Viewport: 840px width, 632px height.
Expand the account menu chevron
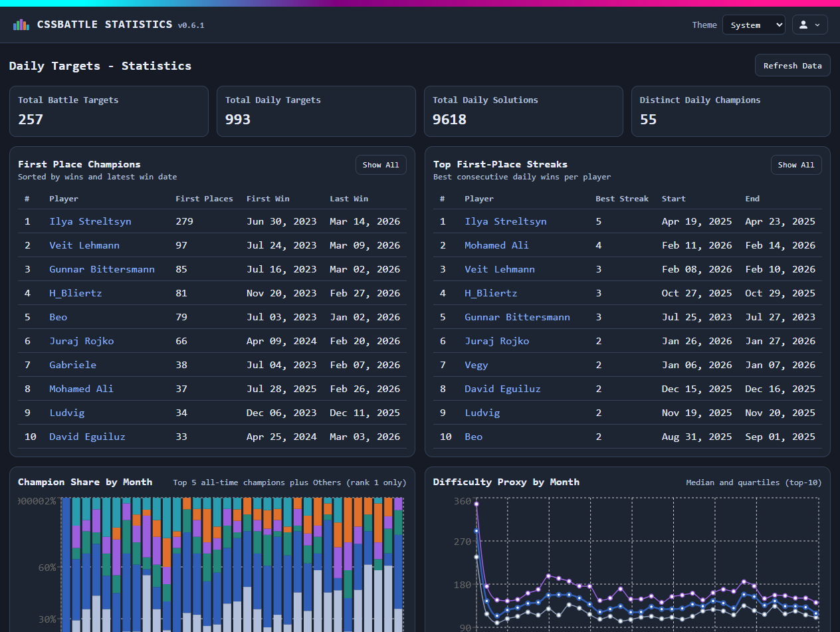(x=816, y=24)
